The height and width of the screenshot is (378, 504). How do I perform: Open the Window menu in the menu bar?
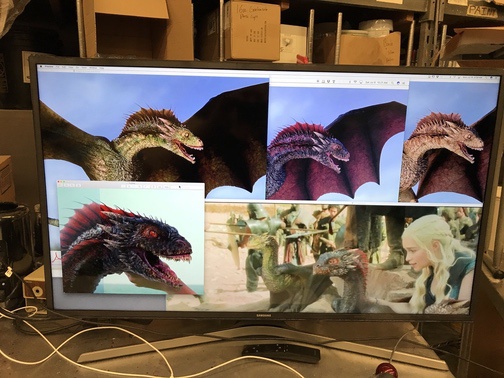pyautogui.click(x=94, y=68)
